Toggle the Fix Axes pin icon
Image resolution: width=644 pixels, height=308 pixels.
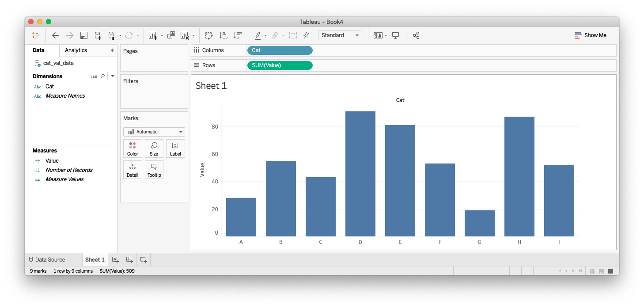tap(306, 35)
